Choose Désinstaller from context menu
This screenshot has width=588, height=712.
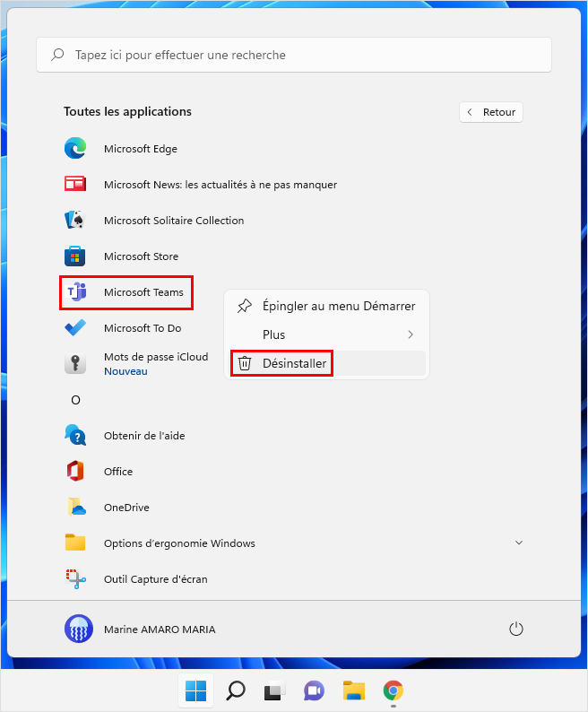pyautogui.click(x=326, y=363)
